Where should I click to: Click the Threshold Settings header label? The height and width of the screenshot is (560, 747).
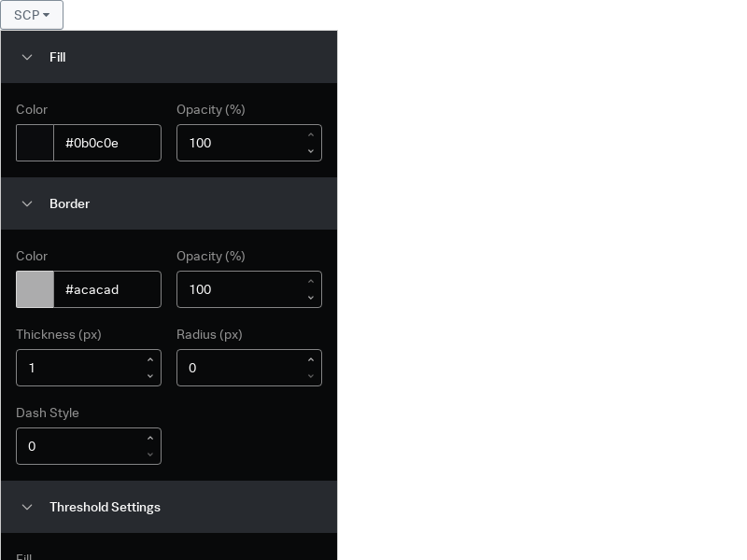click(105, 507)
